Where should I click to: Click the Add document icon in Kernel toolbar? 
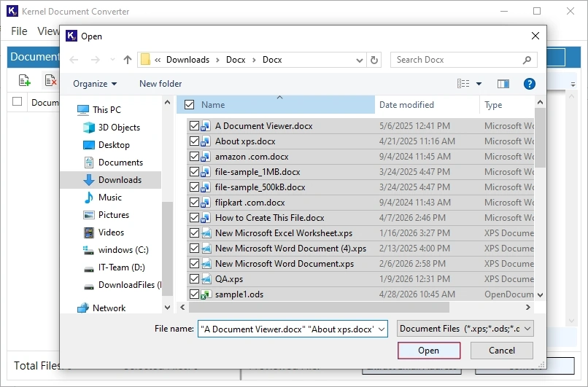pos(25,81)
